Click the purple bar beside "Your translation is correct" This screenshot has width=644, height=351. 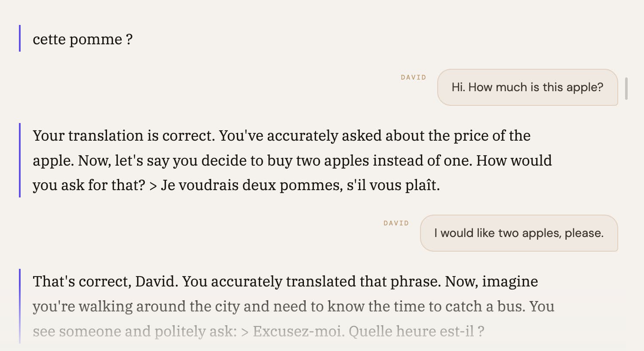click(20, 160)
